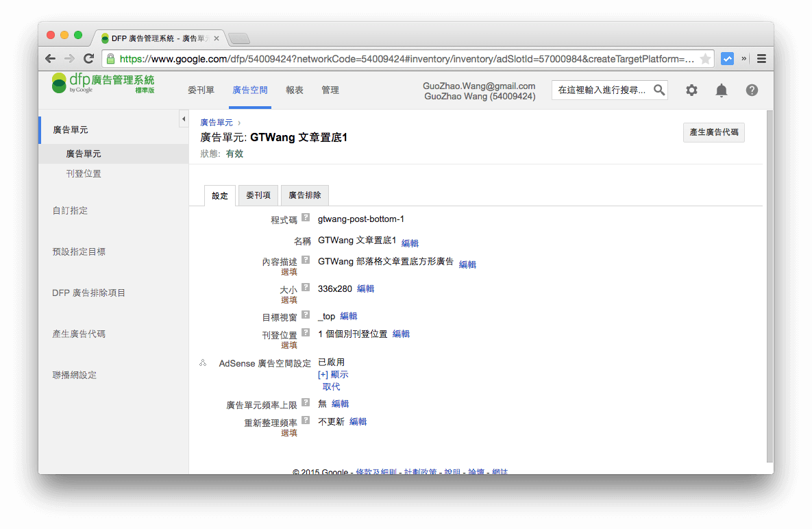Click the AdSense icon beside AdSense 廣告空間設定

(203, 363)
